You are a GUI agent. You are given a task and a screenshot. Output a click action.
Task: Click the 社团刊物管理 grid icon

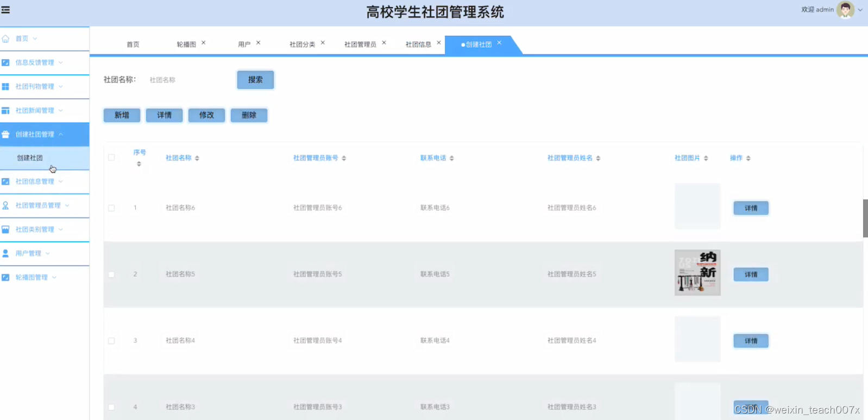point(5,86)
